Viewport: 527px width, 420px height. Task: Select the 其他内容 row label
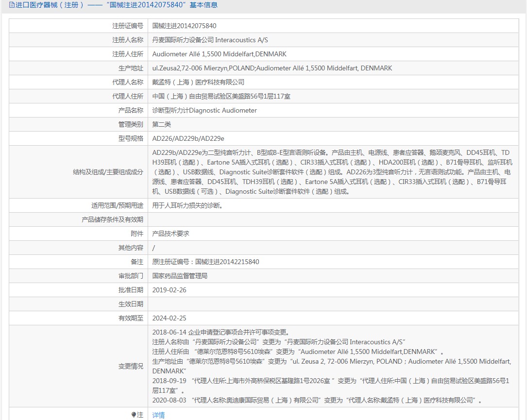click(x=131, y=248)
